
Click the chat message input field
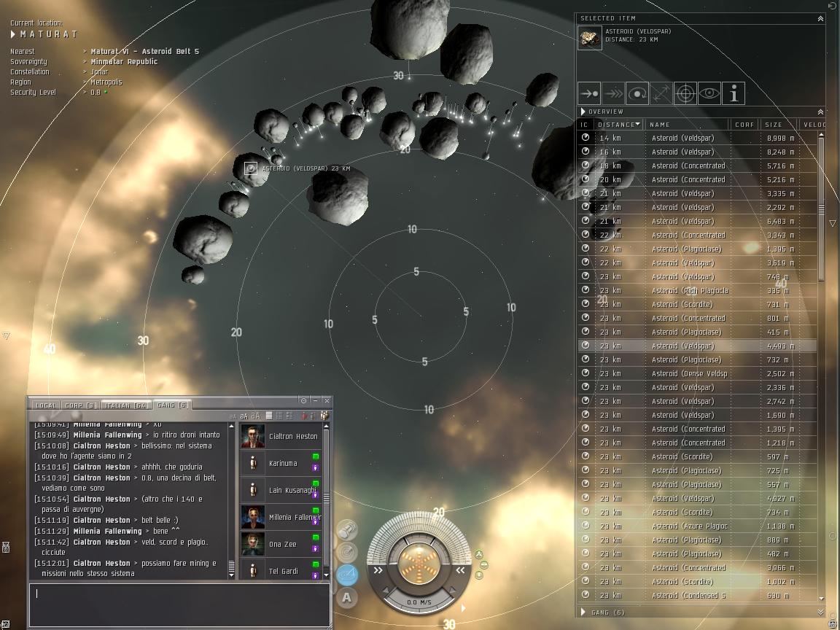(179, 604)
